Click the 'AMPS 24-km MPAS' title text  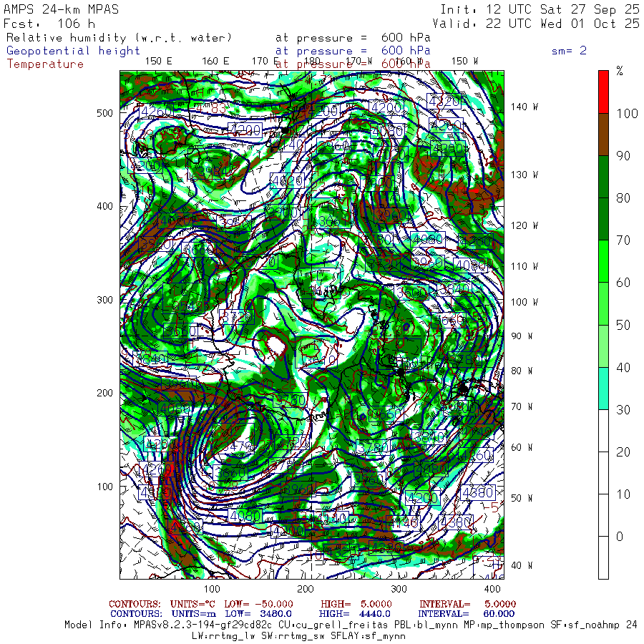tap(62, 9)
